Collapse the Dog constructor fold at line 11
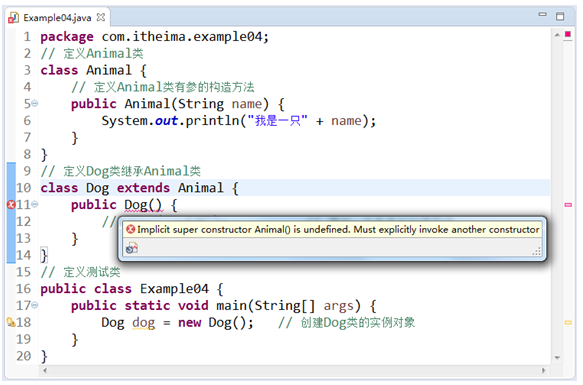 35,204
